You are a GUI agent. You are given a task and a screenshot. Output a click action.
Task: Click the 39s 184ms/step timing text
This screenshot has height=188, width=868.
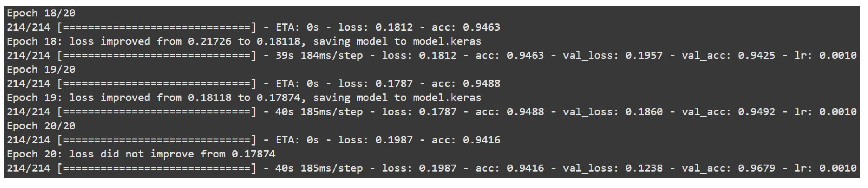(x=319, y=55)
